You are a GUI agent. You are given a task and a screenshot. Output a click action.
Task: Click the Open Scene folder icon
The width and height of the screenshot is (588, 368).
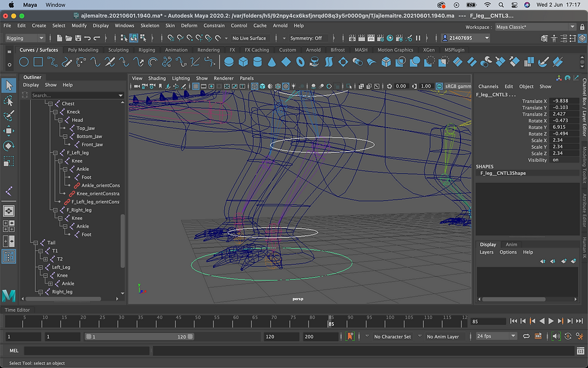[69, 38]
